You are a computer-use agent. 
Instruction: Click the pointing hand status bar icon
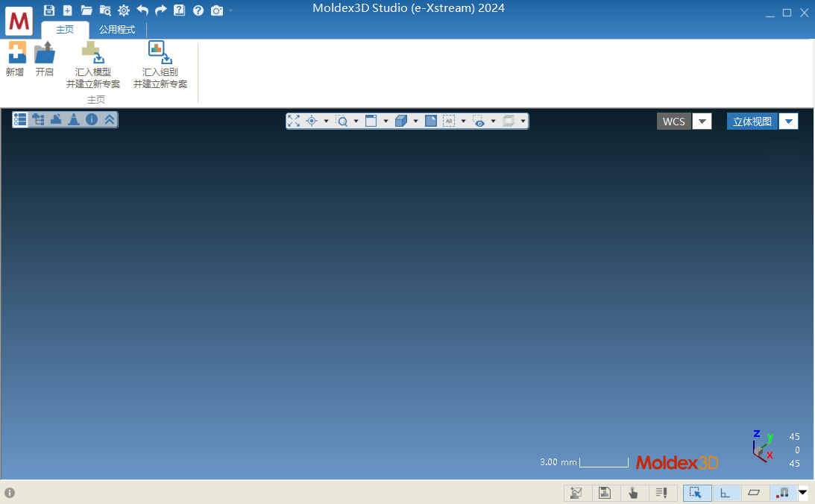pos(633,493)
